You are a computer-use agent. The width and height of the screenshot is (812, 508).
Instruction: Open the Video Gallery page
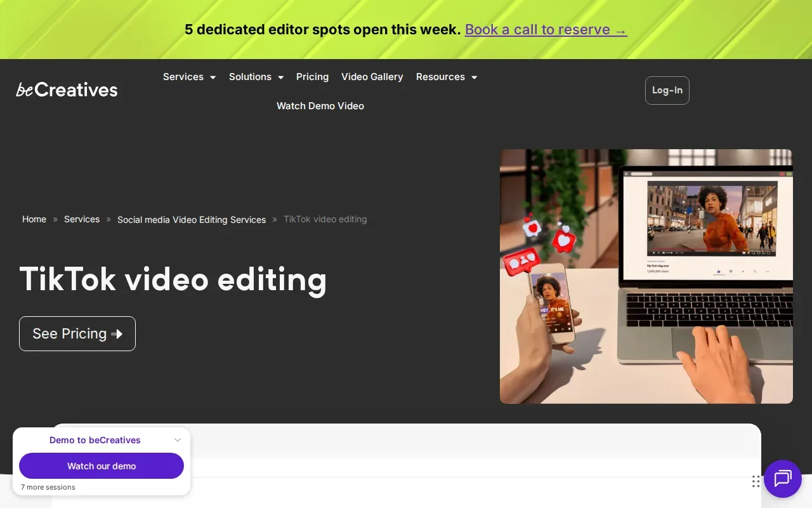[x=372, y=77]
